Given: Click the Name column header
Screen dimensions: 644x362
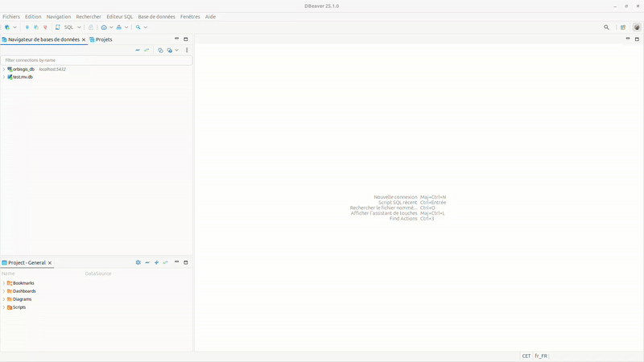Looking at the screenshot, I should click(8, 274).
